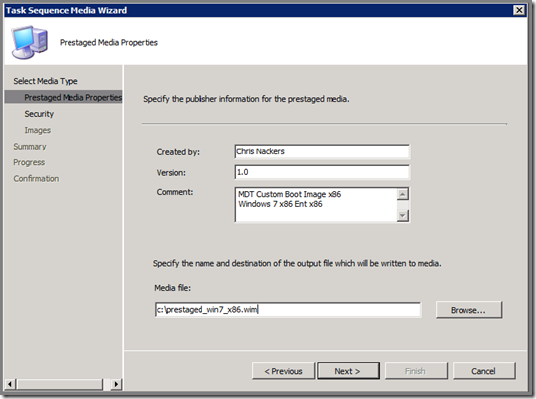This screenshot has width=536, height=399.
Task: Click 'Windows 7 x86 Ent x86' comment line
Action: click(280, 204)
